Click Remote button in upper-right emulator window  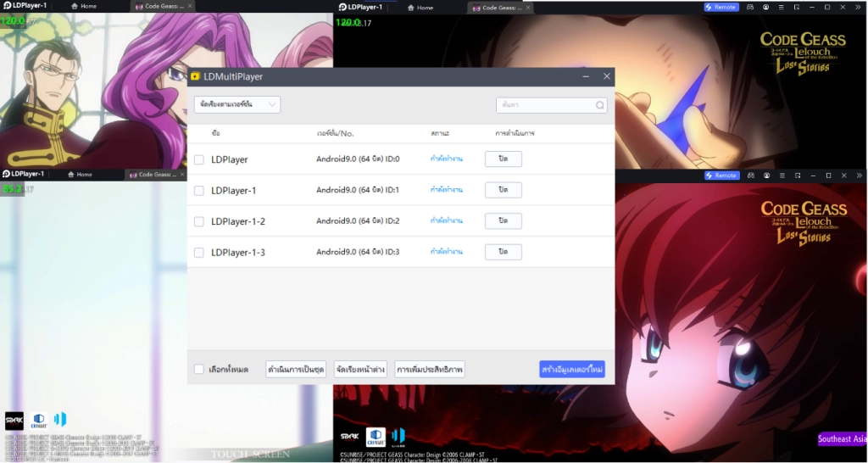click(721, 7)
